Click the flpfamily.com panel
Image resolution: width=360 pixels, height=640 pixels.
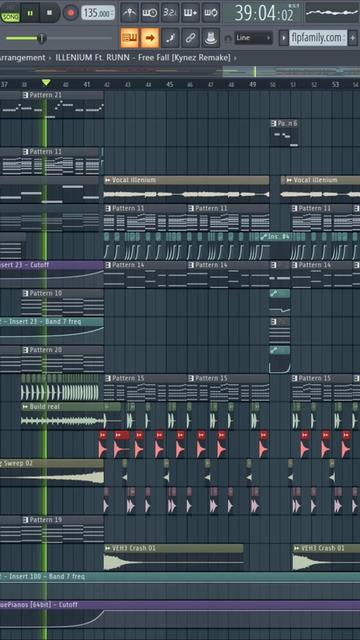318,38
